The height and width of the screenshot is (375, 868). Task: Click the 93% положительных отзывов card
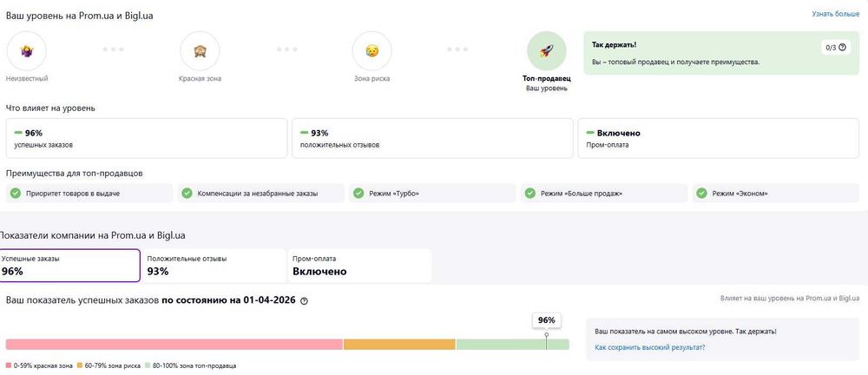coord(432,139)
